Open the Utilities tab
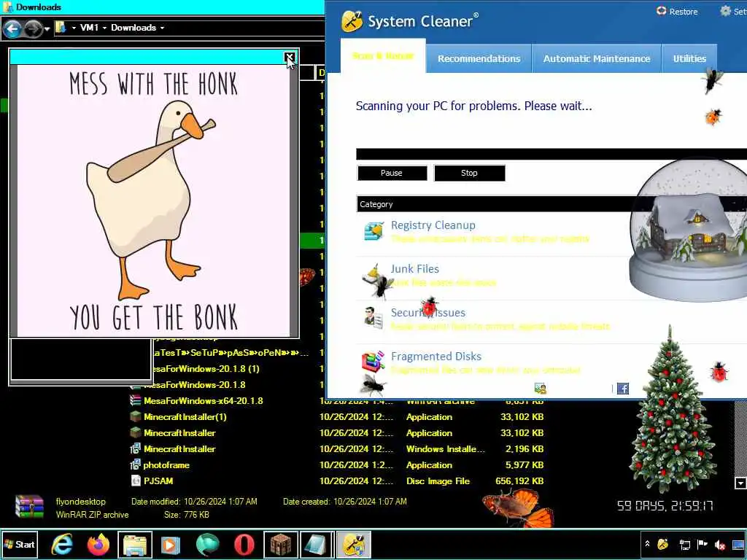This screenshot has width=747, height=560. click(689, 58)
